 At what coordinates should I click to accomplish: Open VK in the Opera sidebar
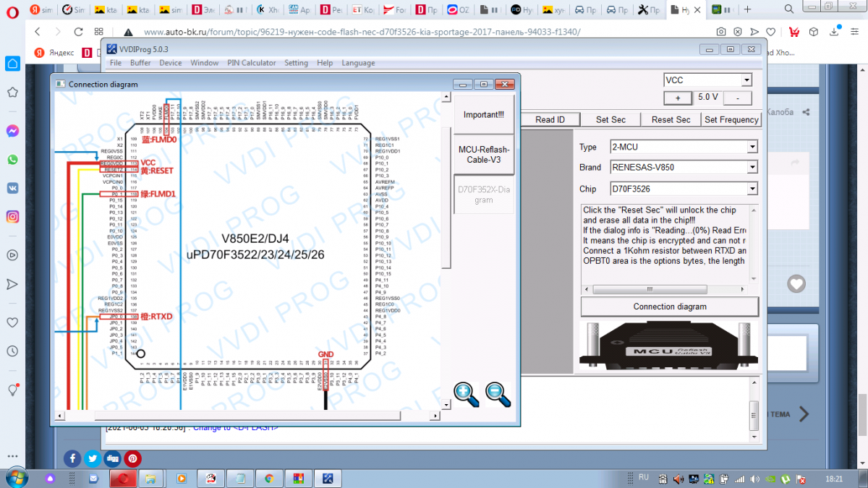click(12, 187)
